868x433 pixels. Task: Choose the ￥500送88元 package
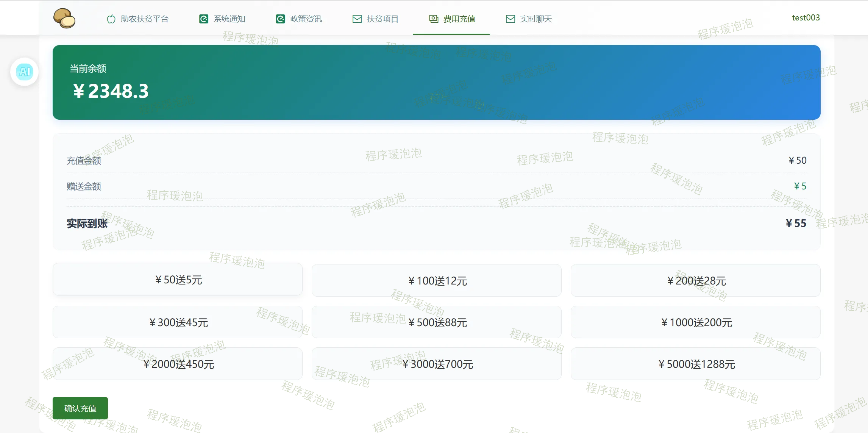coord(436,322)
